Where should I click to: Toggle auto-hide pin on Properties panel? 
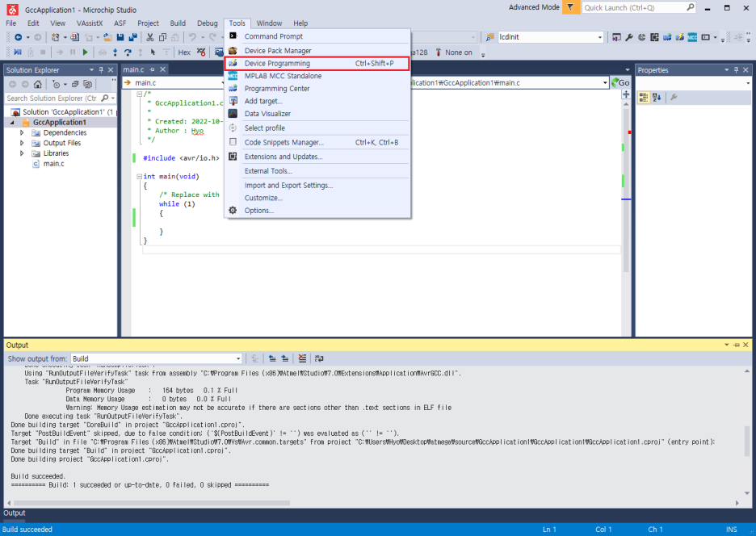[x=737, y=70]
